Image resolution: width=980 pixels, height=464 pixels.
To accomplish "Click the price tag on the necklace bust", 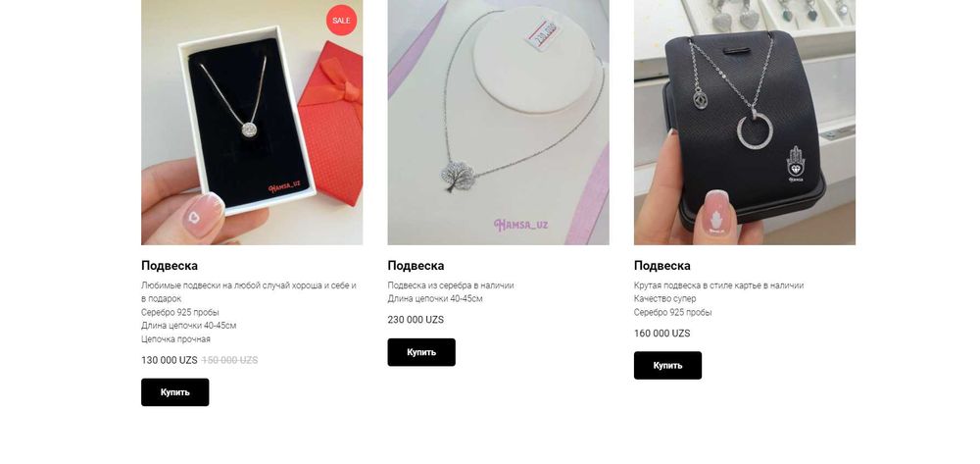I will click(x=543, y=35).
